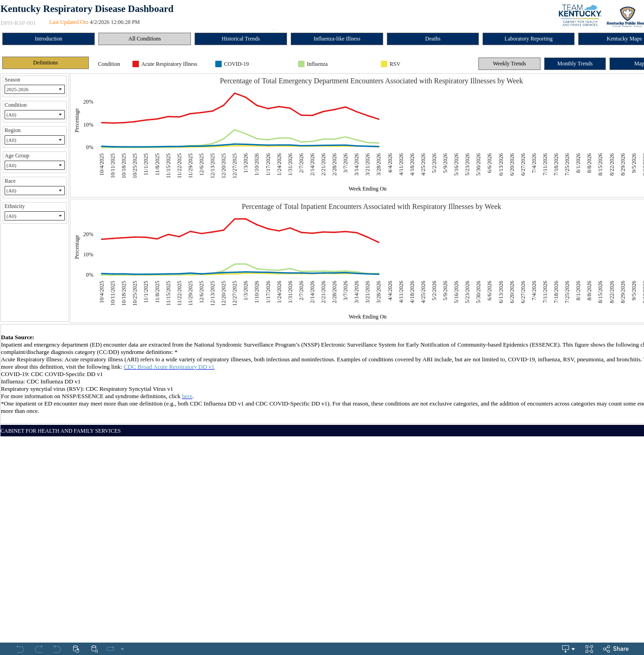Viewport: 644px width, 655px height.
Task: Switch to the Monthly Trends view
Action: point(575,64)
